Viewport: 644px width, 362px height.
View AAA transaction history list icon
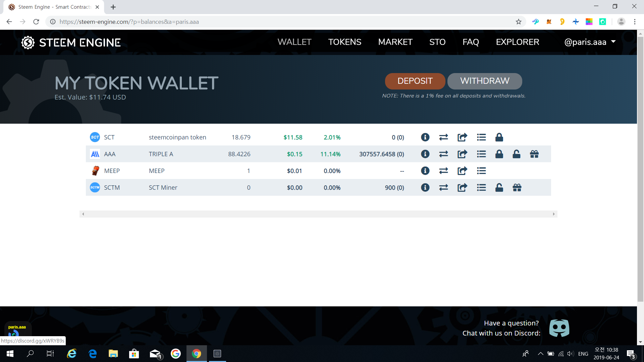tap(481, 154)
